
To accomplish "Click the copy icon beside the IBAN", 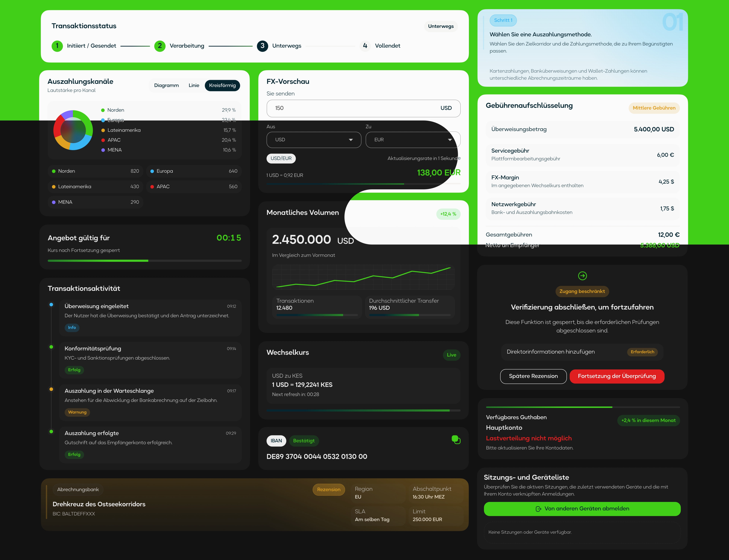I will pyautogui.click(x=456, y=440).
